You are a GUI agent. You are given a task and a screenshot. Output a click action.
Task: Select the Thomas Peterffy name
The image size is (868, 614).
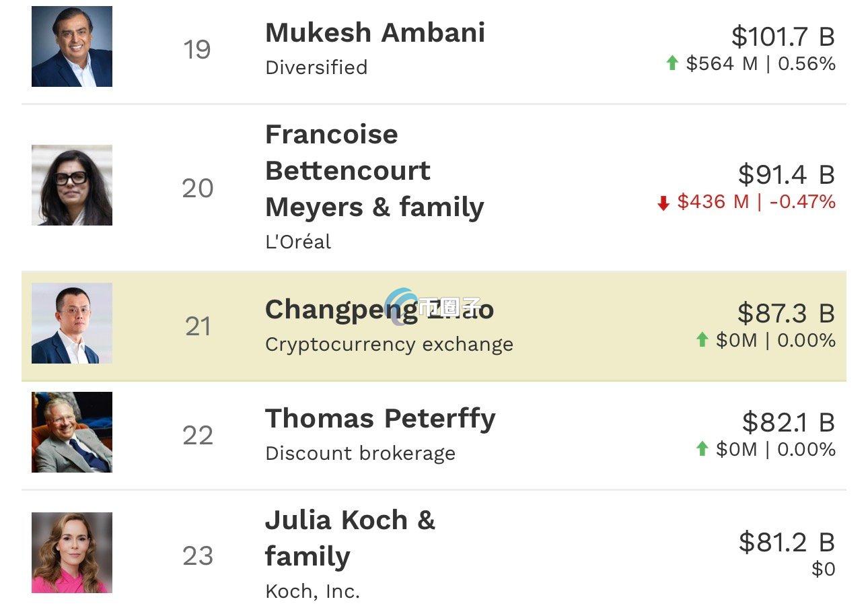click(x=380, y=419)
